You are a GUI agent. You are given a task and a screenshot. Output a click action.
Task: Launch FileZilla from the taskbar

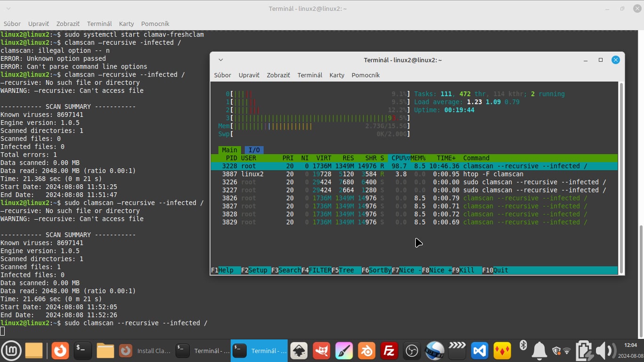point(389,351)
